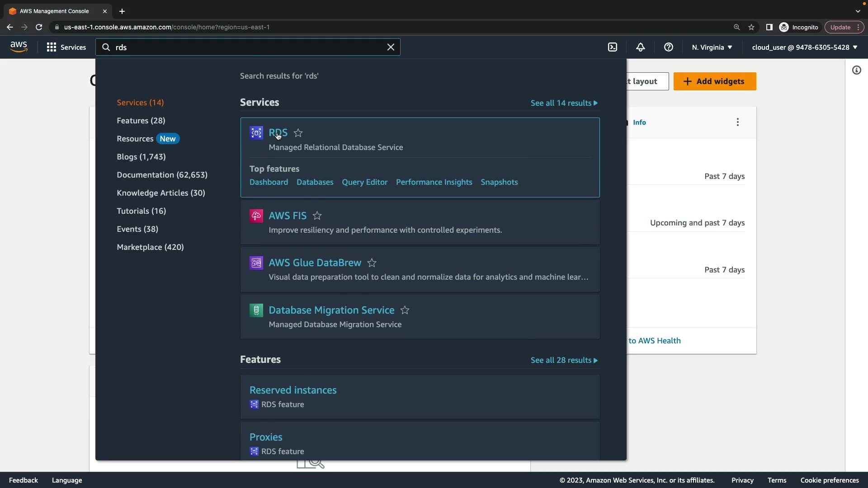Open the info panel circle icon
The width and height of the screenshot is (868, 488).
[856, 70]
